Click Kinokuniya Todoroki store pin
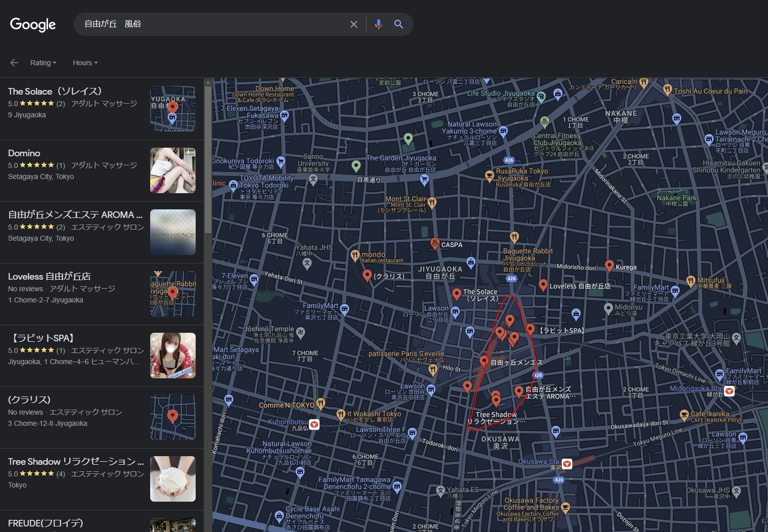Screen dimensions: 768x532 pyautogui.click(x=281, y=162)
